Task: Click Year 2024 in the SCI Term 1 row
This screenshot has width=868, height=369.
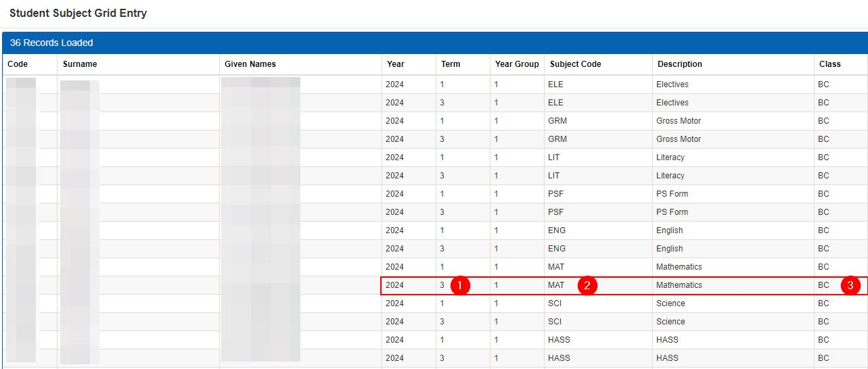Action: click(394, 303)
